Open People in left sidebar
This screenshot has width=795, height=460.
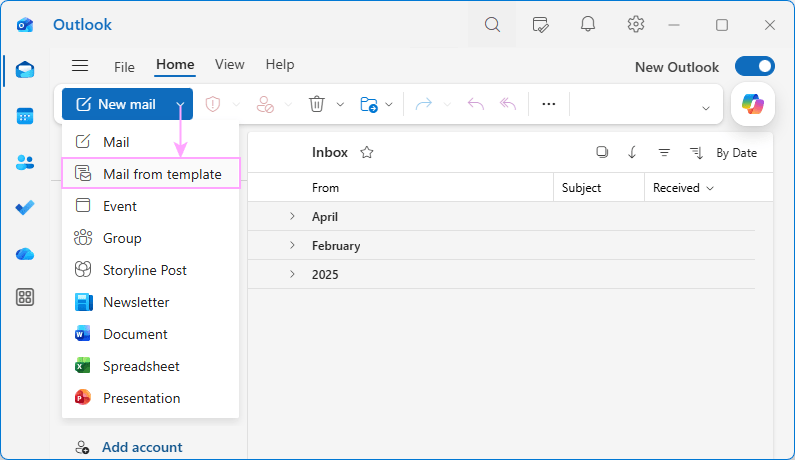(x=25, y=162)
